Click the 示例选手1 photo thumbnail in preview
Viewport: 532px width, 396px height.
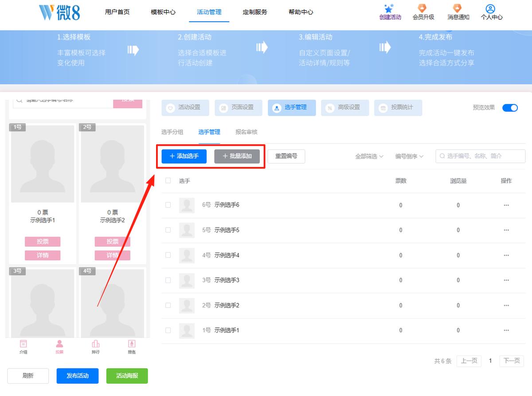pos(43,164)
